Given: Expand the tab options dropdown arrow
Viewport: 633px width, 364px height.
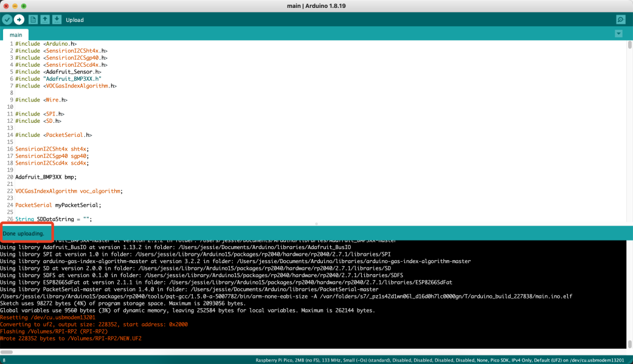Looking at the screenshot, I should pyautogui.click(x=618, y=34).
